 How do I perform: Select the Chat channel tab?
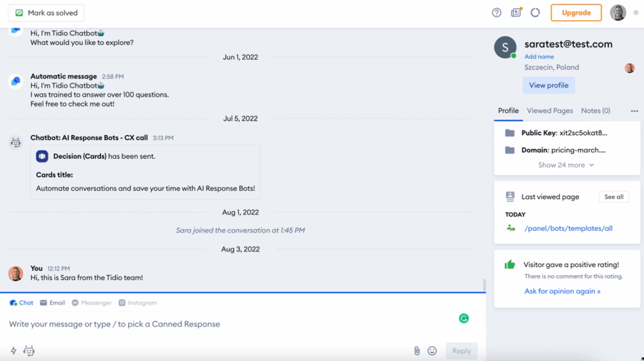(21, 302)
